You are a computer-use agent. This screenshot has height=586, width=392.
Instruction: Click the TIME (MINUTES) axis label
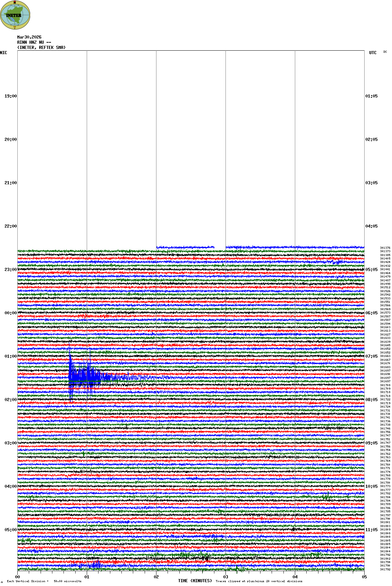tap(195, 581)
